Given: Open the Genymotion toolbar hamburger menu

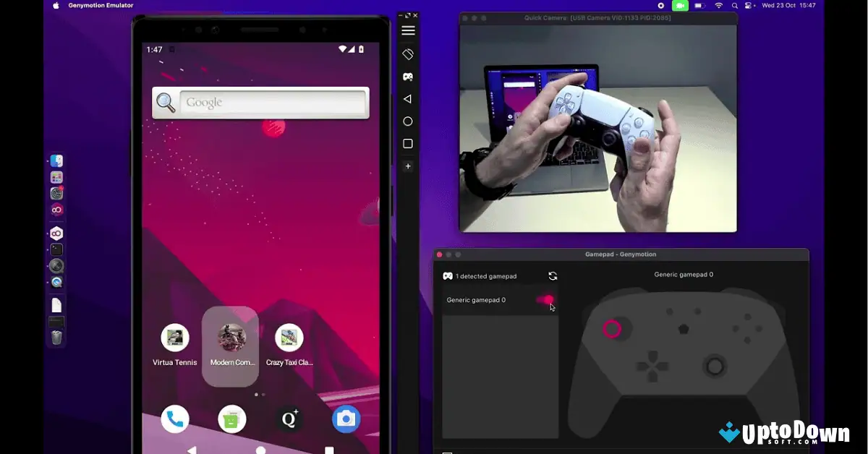Looking at the screenshot, I should (x=408, y=30).
